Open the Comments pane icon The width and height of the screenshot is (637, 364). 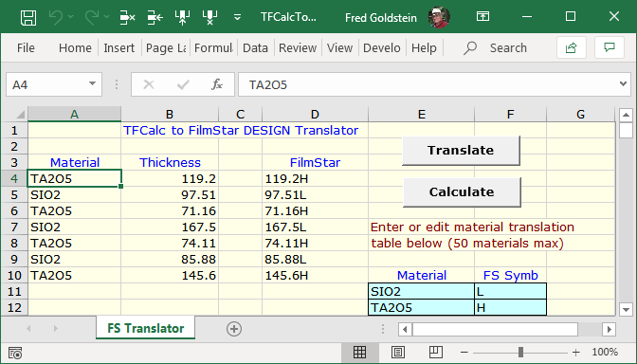point(609,48)
